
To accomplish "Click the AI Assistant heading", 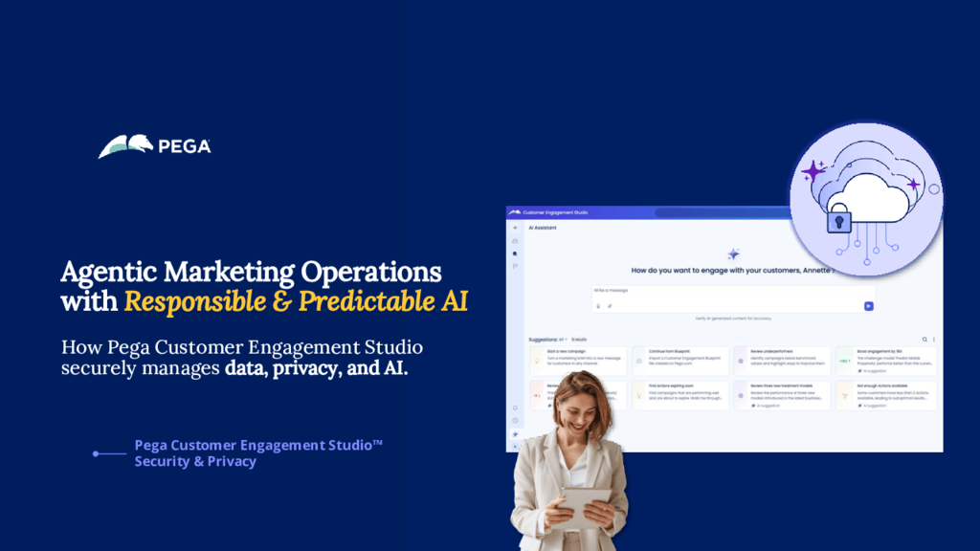I will 542,228.
